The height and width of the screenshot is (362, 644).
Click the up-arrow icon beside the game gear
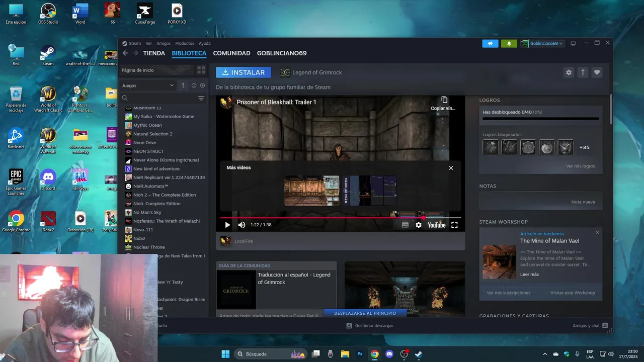(583, 72)
